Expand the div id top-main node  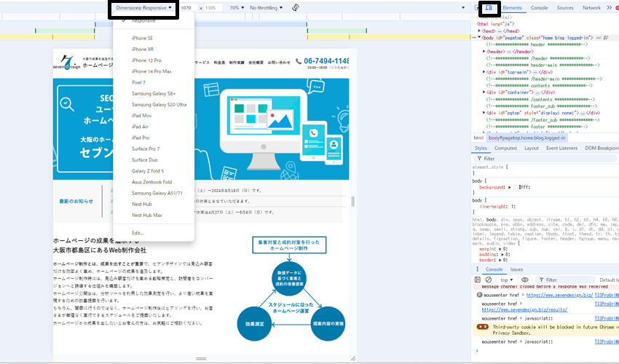click(x=484, y=72)
